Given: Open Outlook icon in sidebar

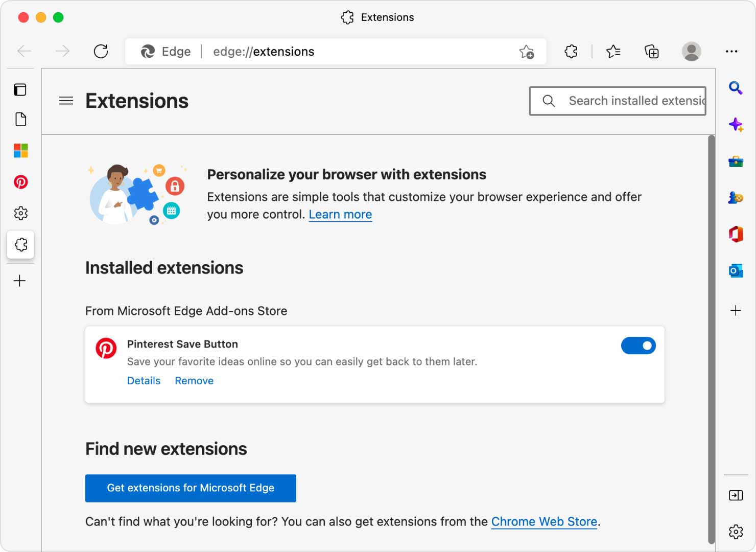Looking at the screenshot, I should pyautogui.click(x=736, y=270).
